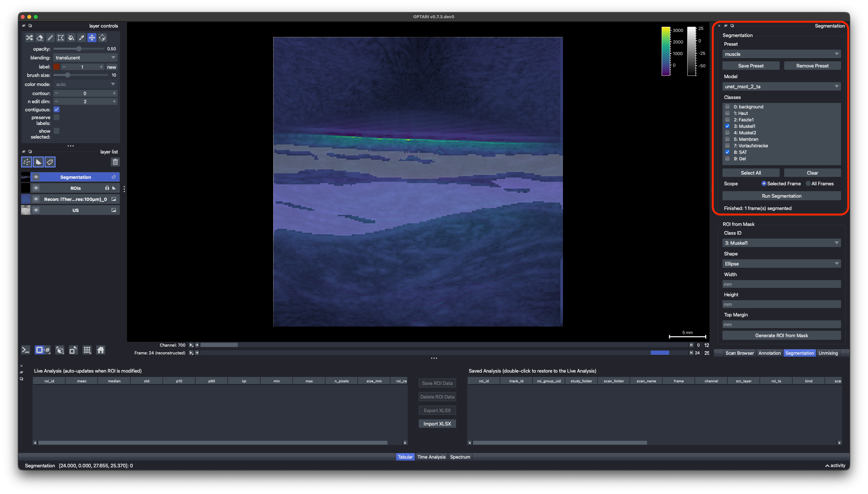Viewport: 868px width, 494px height.
Task: Add a new labels layer
Action: click(50, 162)
